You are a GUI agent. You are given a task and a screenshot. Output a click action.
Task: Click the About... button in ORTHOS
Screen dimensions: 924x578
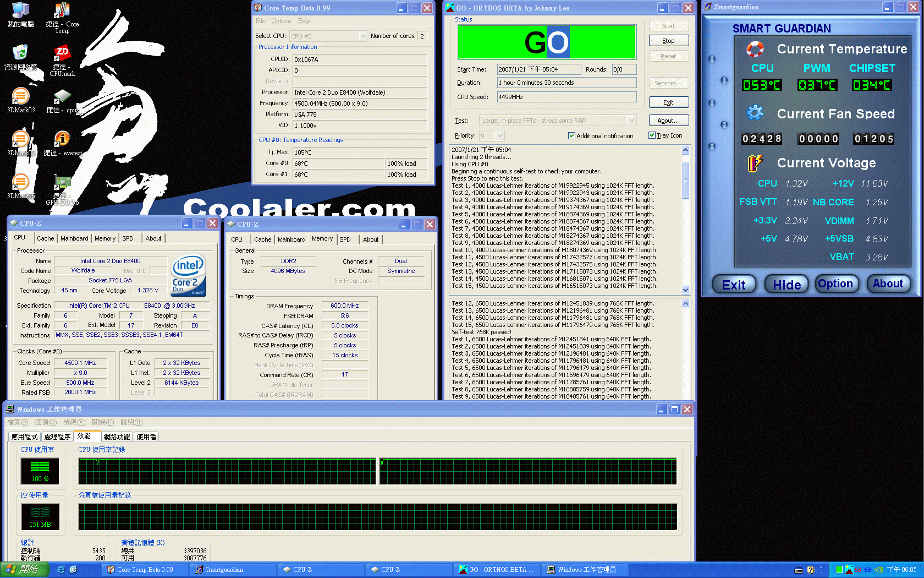(668, 121)
